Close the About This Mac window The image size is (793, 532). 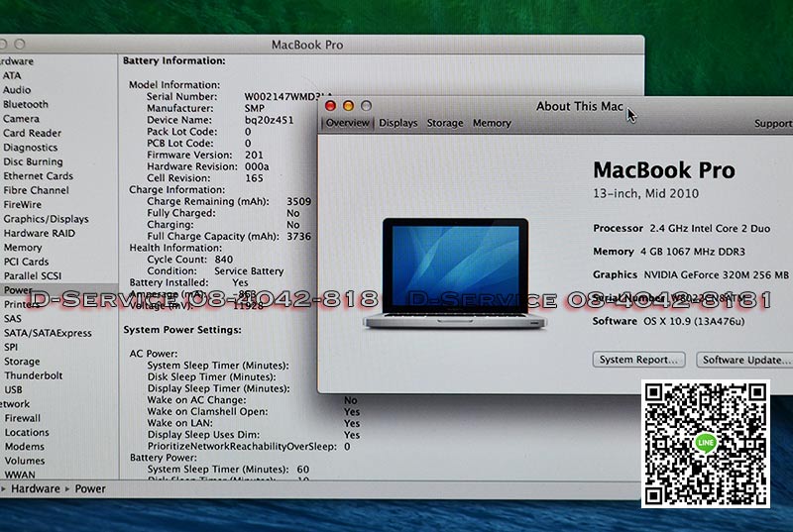pos(330,106)
